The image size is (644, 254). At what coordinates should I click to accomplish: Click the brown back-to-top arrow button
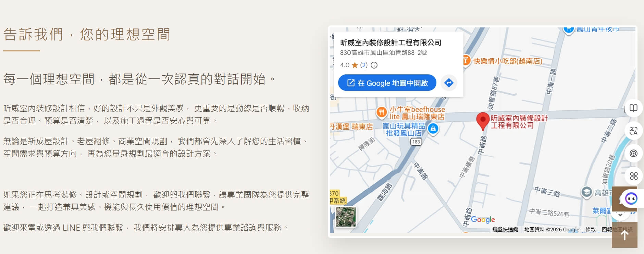624,235
